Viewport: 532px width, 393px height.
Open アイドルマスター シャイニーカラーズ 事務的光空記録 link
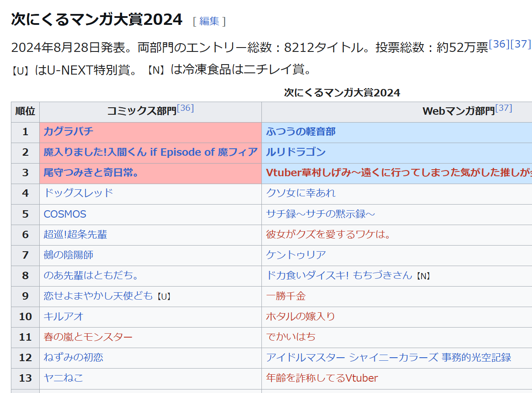coord(389,357)
